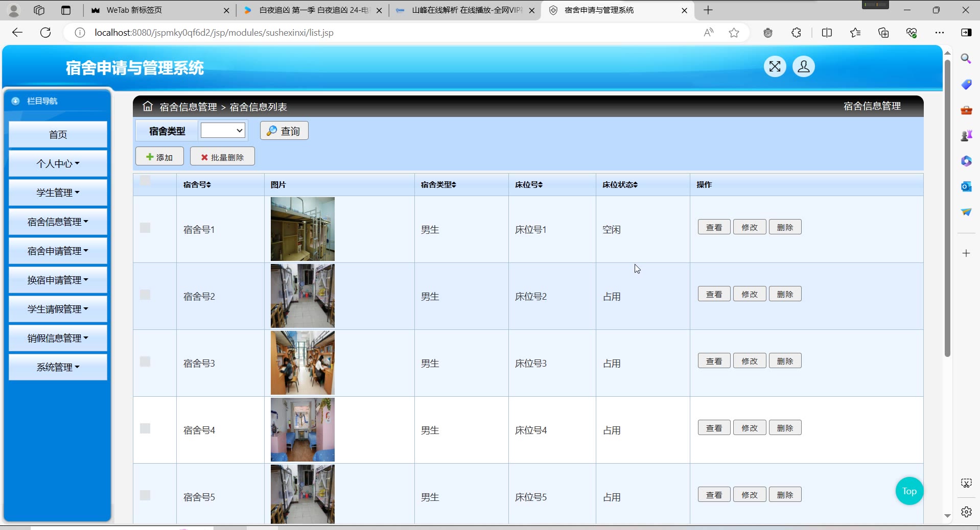Expand the 宿舍信息管理 menu
The image size is (980, 530).
point(58,222)
